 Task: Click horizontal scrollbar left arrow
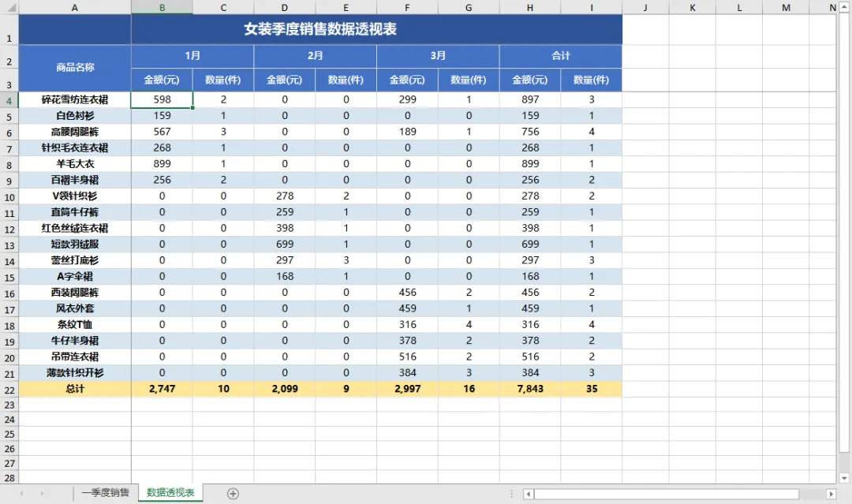point(528,494)
